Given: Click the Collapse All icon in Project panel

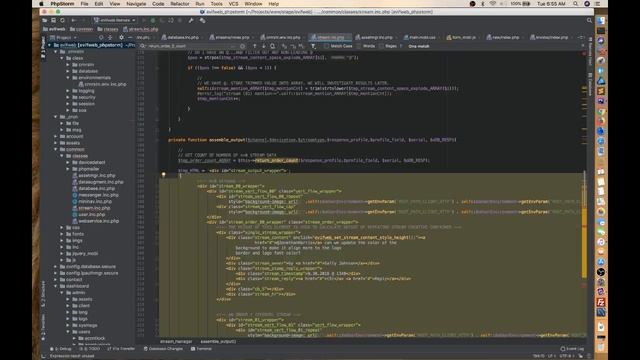Looking at the screenshot, I should click(110, 37).
